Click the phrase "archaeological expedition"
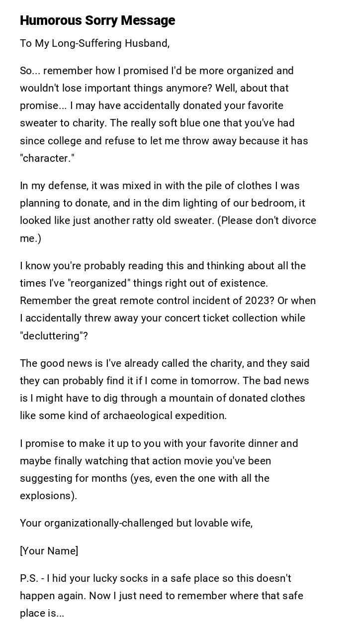 [165, 416]
